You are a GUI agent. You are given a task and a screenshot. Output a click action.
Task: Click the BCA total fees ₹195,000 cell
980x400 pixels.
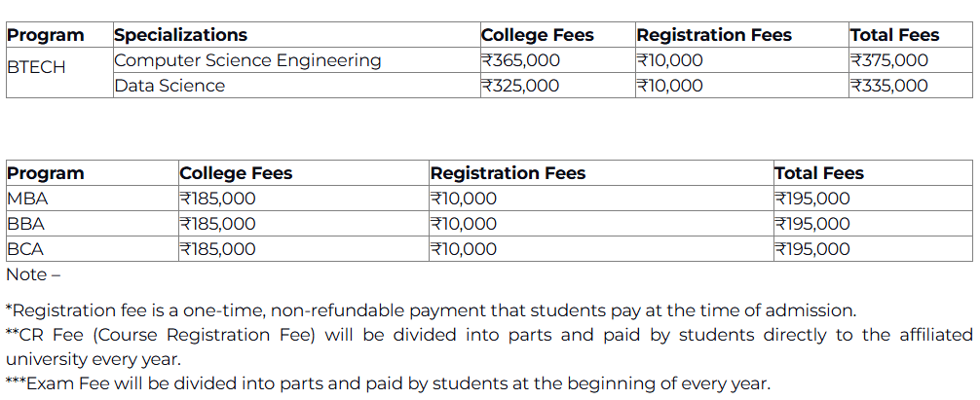pos(812,249)
